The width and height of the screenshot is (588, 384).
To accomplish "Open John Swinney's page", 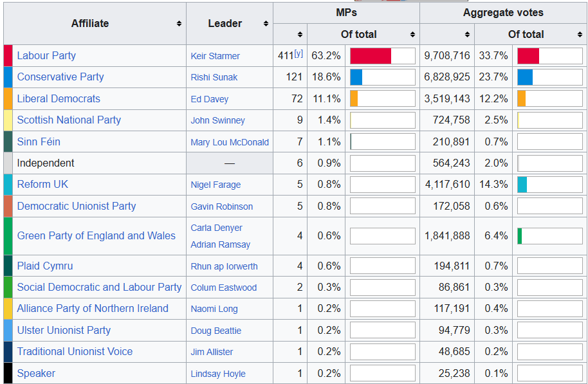I will point(218,120).
